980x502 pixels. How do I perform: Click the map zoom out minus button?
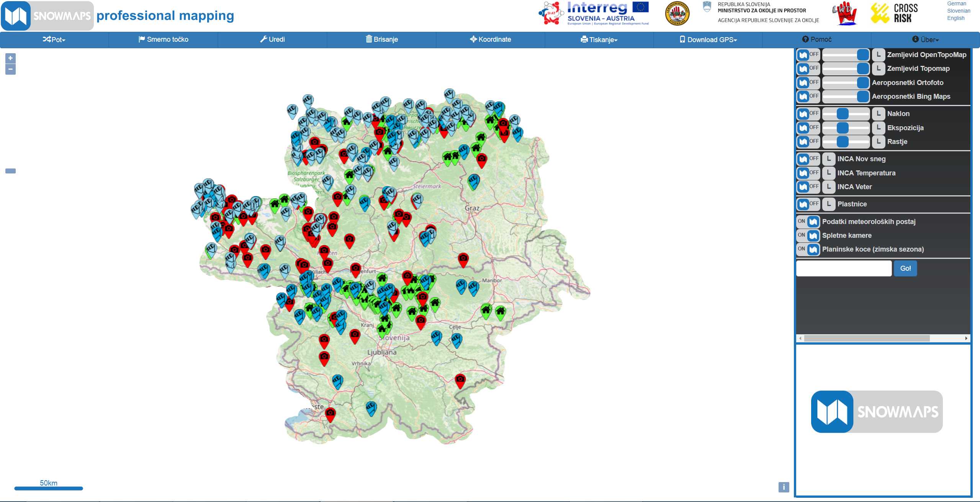pos(10,69)
